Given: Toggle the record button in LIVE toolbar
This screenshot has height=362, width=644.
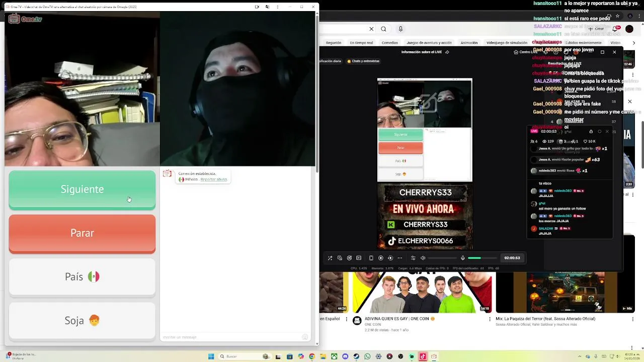Looking at the screenshot, I should [x=381, y=258].
